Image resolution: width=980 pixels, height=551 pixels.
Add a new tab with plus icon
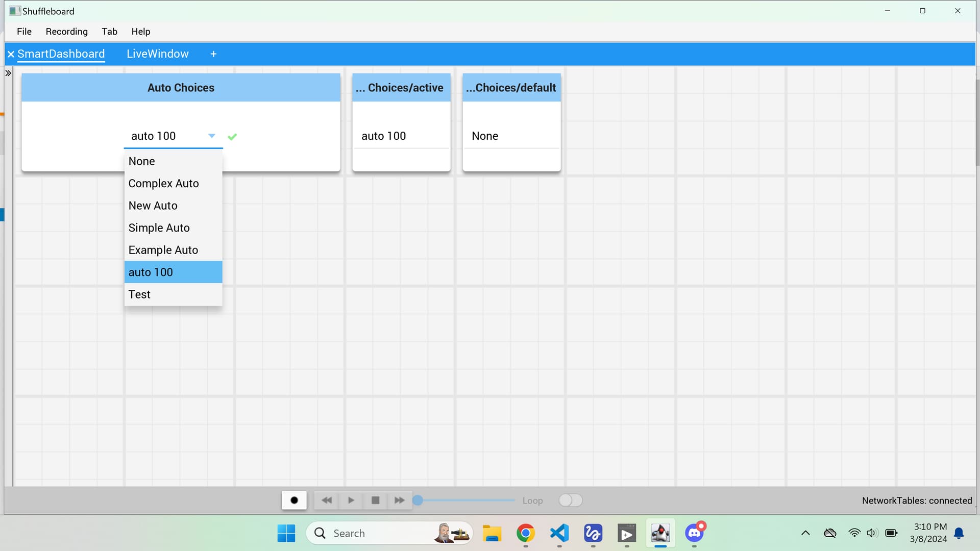click(x=213, y=54)
